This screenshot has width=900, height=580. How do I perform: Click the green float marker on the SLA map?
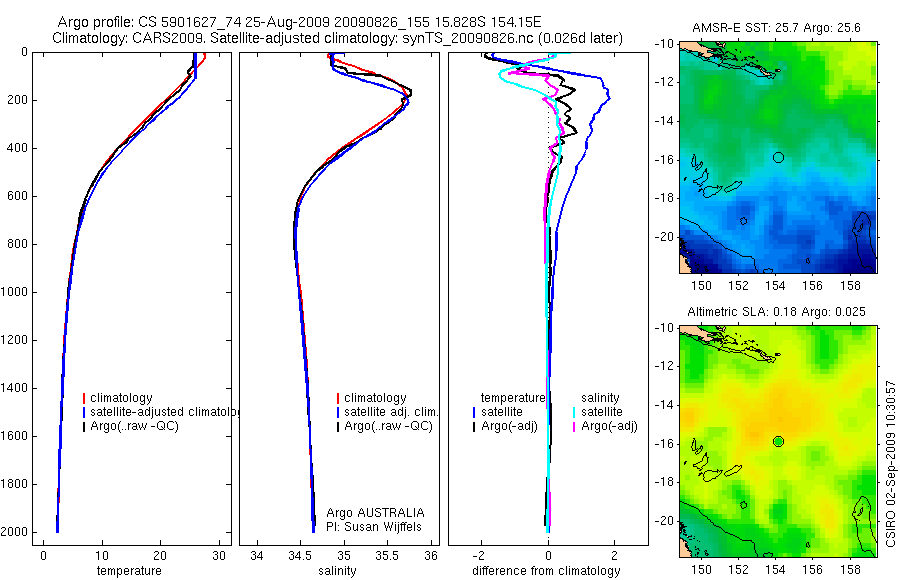[x=778, y=442]
